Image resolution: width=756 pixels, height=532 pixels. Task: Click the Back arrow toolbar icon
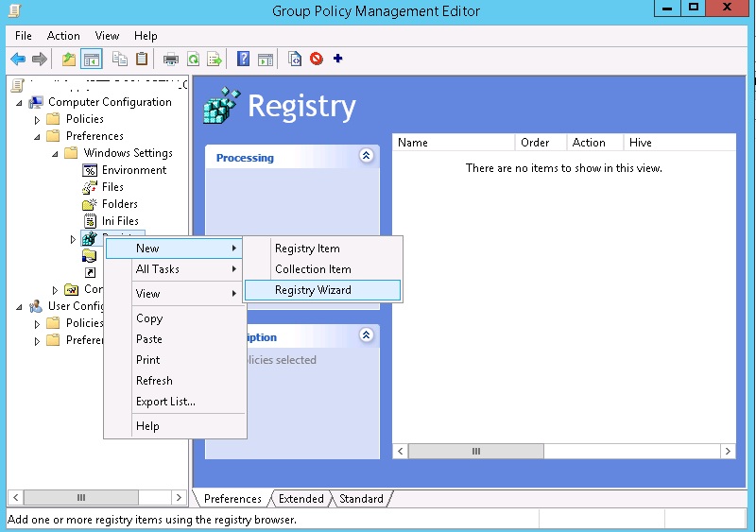point(17,59)
